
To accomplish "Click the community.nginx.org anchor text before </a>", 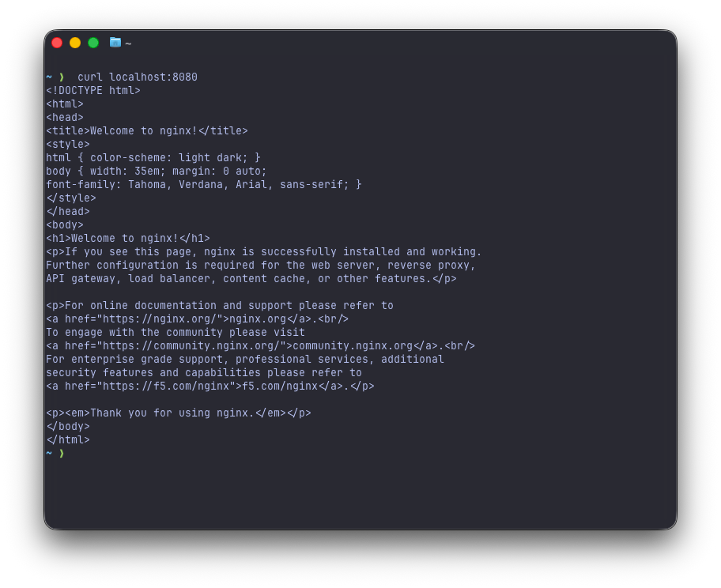I will pyautogui.click(x=353, y=346).
